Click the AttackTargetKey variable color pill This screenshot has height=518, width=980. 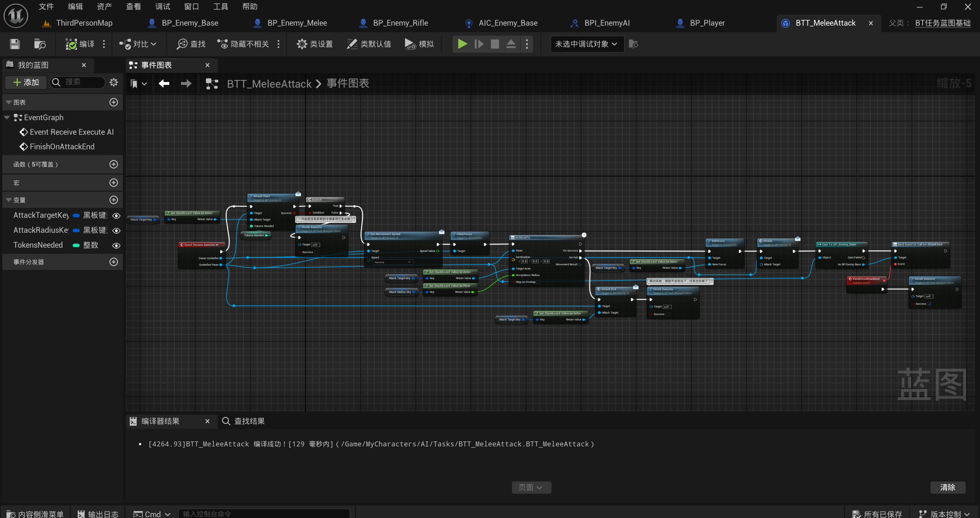coord(76,216)
